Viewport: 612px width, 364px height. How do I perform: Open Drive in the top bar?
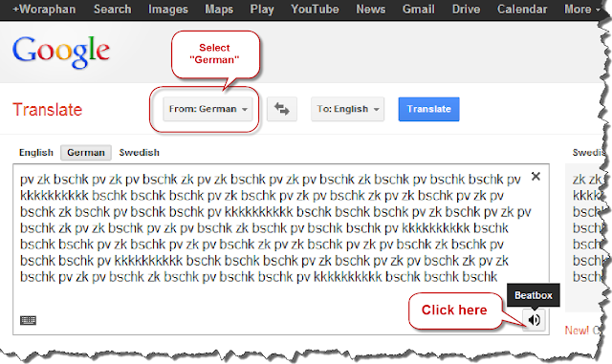[466, 9]
